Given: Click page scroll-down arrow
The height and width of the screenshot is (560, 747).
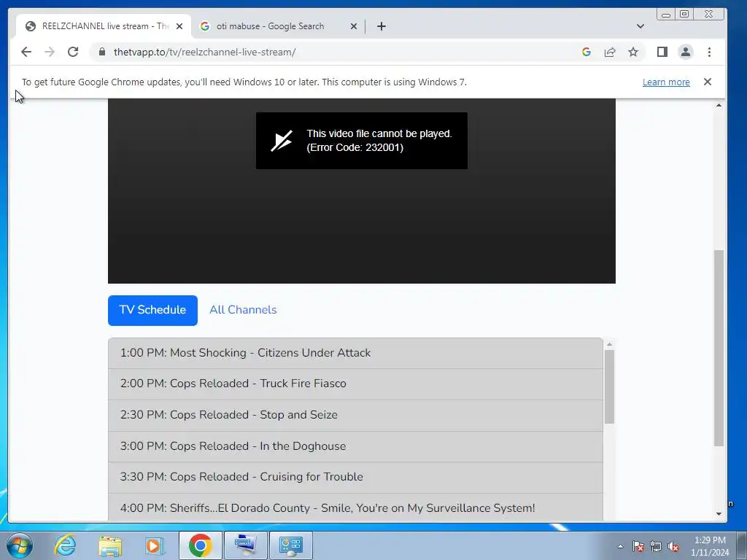Looking at the screenshot, I should [719, 514].
